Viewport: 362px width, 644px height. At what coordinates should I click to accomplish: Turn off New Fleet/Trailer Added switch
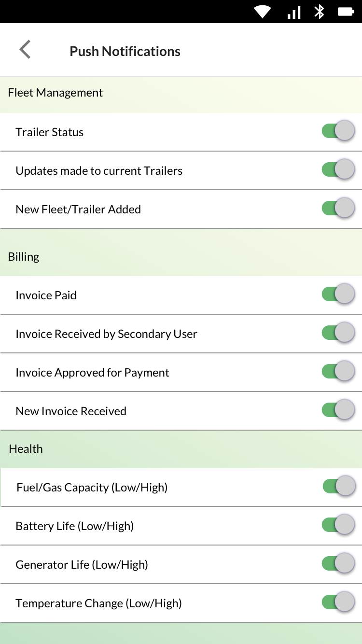click(x=338, y=208)
